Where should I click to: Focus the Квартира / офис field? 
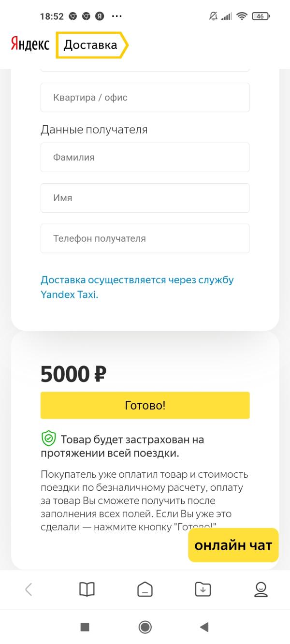pyautogui.click(x=145, y=97)
